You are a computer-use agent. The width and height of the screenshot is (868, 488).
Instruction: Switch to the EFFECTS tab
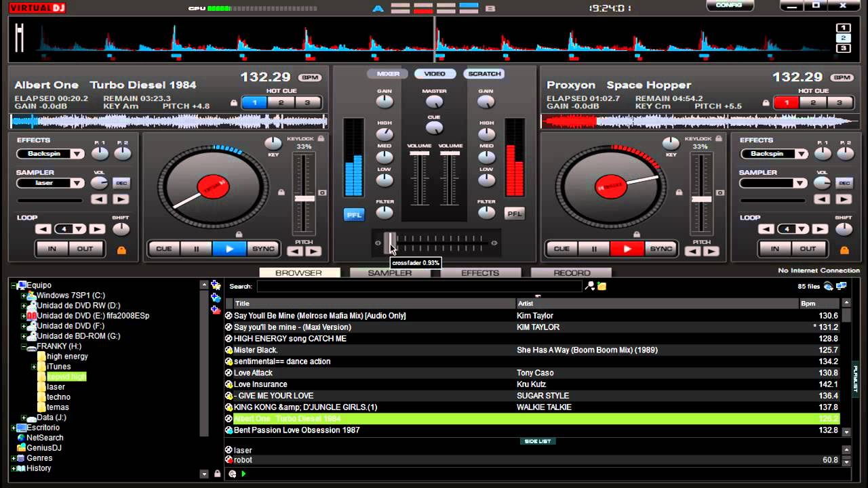point(480,273)
